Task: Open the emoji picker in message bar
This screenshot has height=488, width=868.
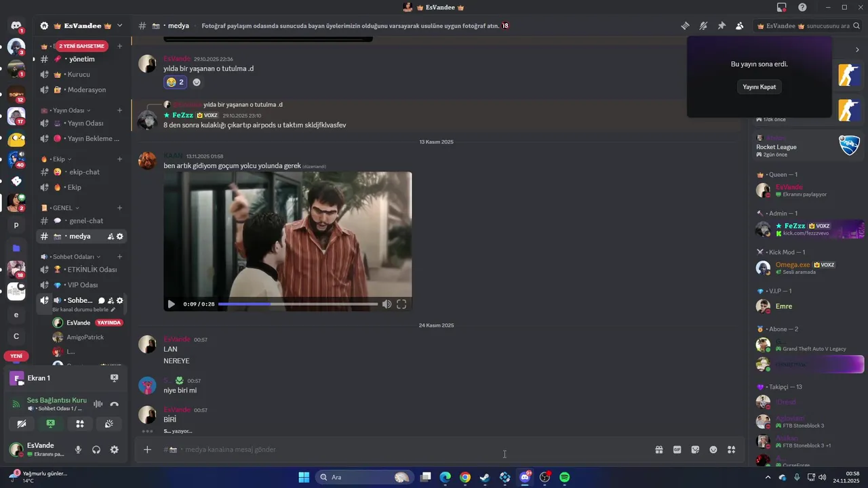Action: (713, 449)
